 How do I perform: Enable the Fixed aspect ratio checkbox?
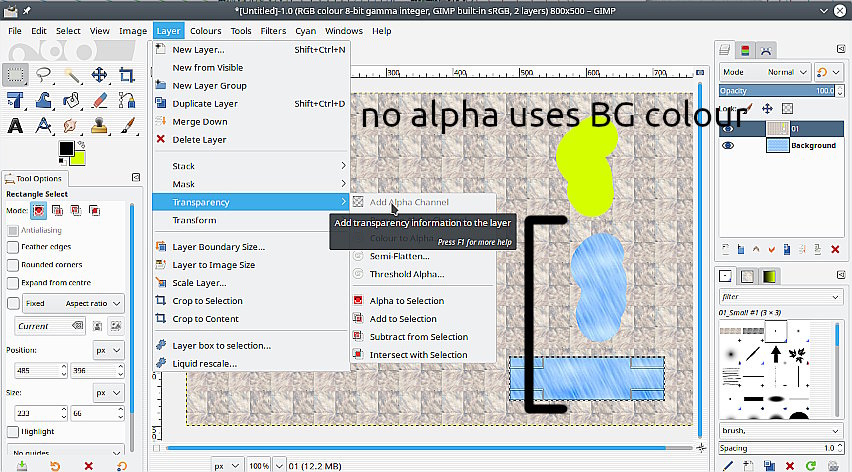click(x=13, y=303)
